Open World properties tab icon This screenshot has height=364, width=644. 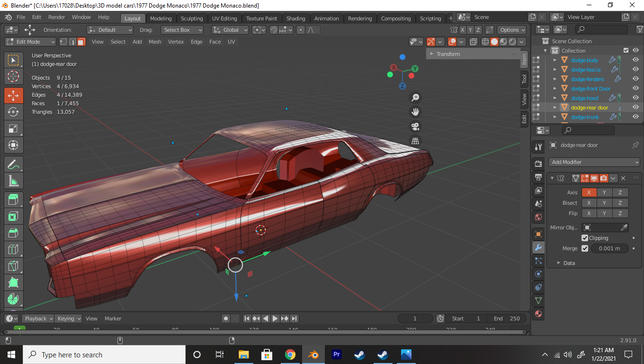click(x=538, y=217)
